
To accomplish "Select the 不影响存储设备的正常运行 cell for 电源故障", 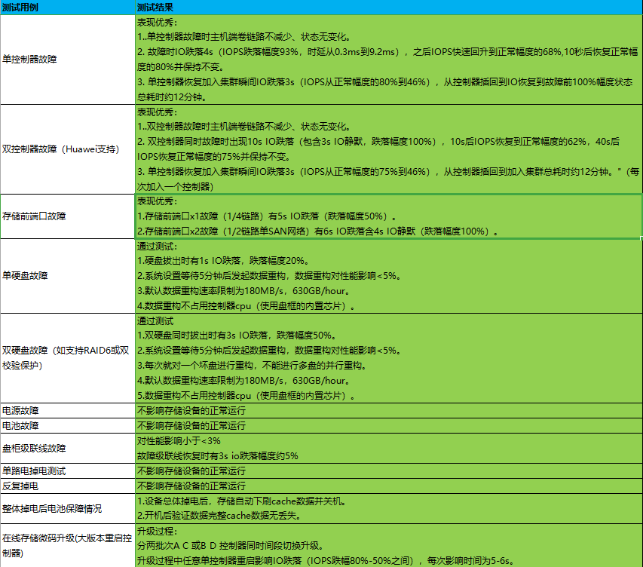I will (388, 410).
